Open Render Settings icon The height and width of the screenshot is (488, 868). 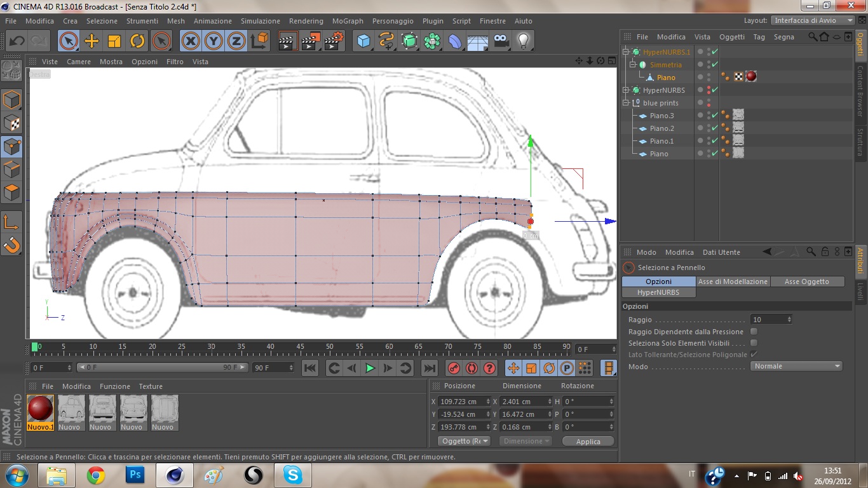pos(334,41)
